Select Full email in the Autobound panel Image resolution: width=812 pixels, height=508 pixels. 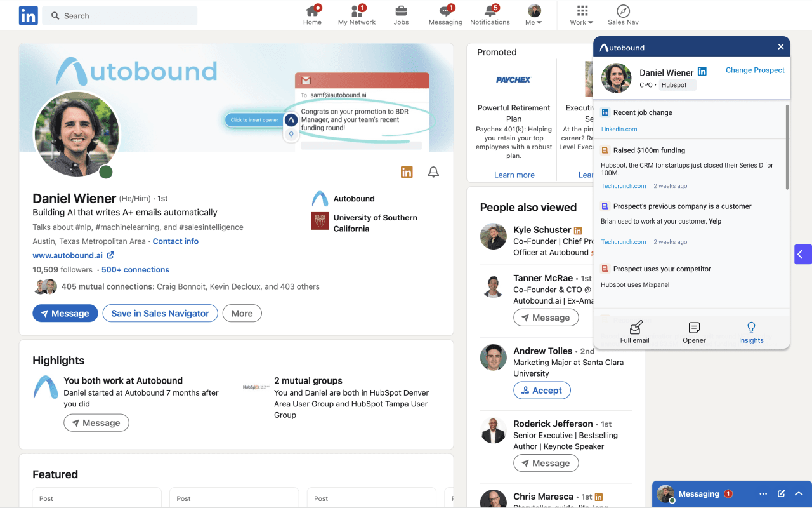635,331
